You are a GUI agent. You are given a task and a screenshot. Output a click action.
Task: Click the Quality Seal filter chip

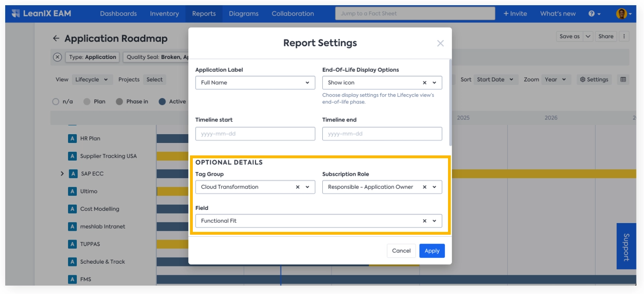pyautogui.click(x=156, y=57)
